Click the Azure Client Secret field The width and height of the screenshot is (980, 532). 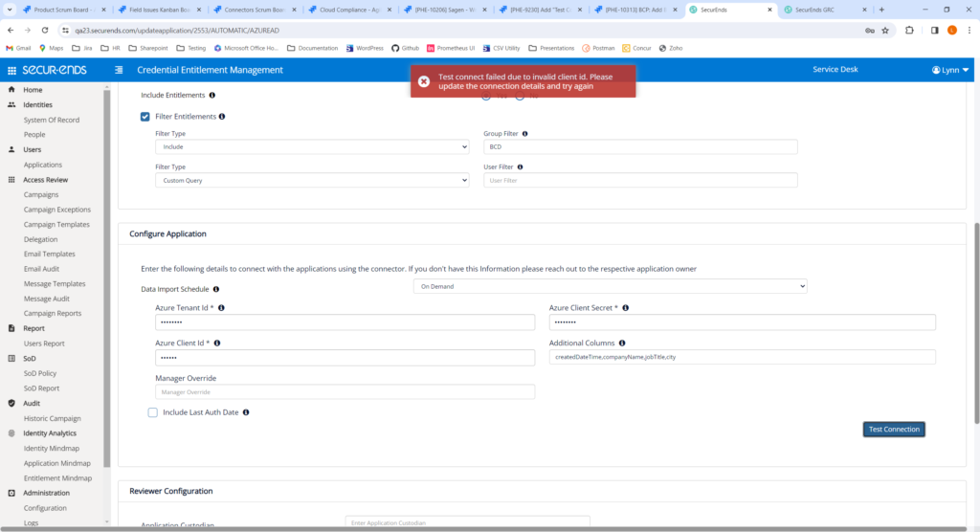742,321
